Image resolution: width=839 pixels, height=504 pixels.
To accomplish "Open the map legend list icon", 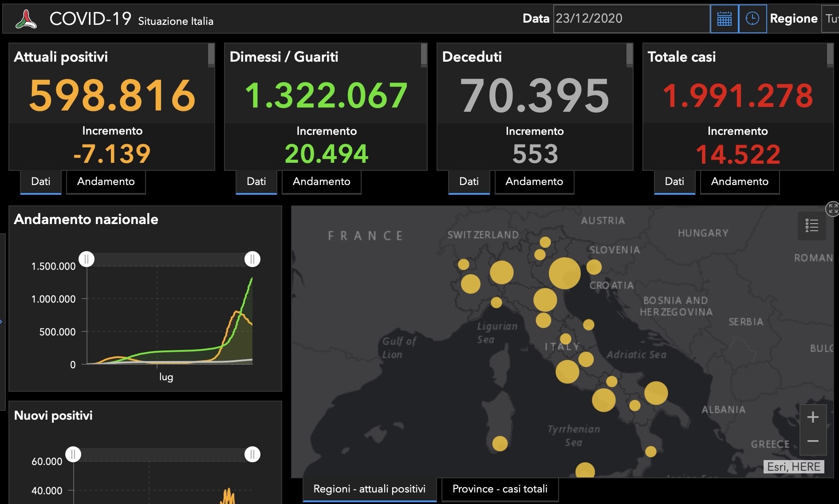I will coord(811,226).
